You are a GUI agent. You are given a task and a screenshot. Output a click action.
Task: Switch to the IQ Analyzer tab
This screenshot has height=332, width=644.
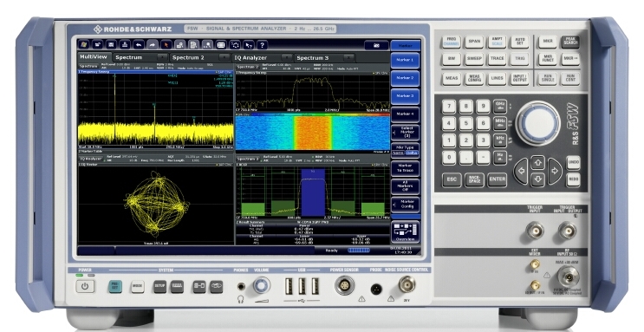(x=250, y=57)
